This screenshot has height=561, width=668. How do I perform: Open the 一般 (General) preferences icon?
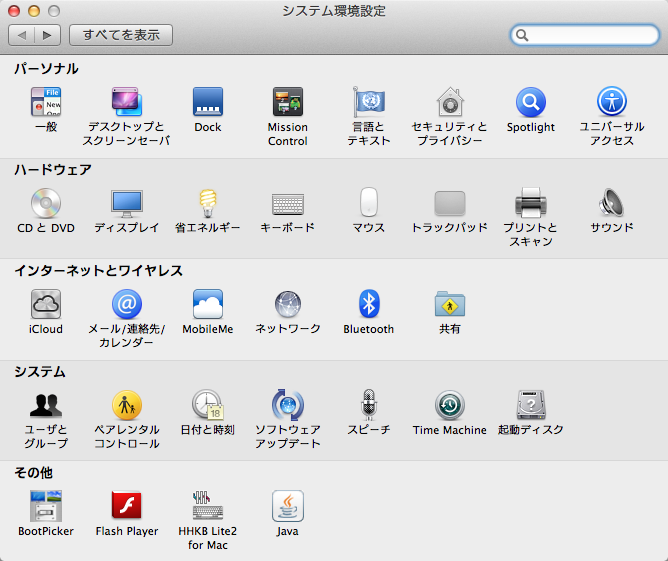46,102
